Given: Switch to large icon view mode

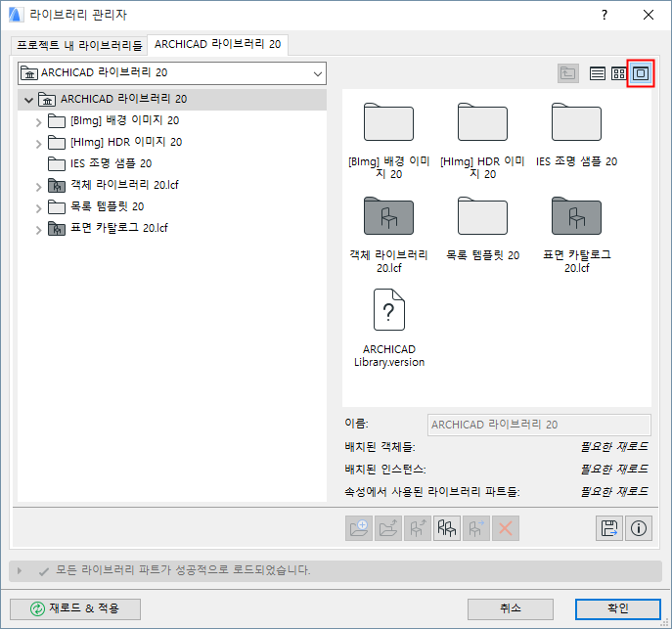Looking at the screenshot, I should tap(641, 73).
